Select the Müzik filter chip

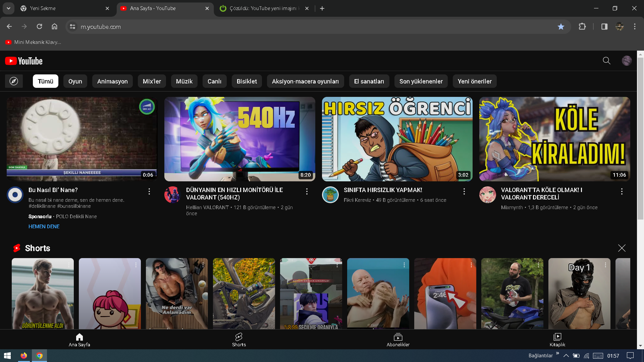pyautogui.click(x=184, y=81)
